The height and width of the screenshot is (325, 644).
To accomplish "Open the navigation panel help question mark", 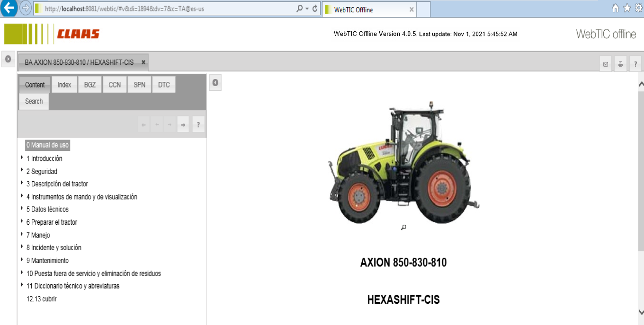I will click(198, 125).
